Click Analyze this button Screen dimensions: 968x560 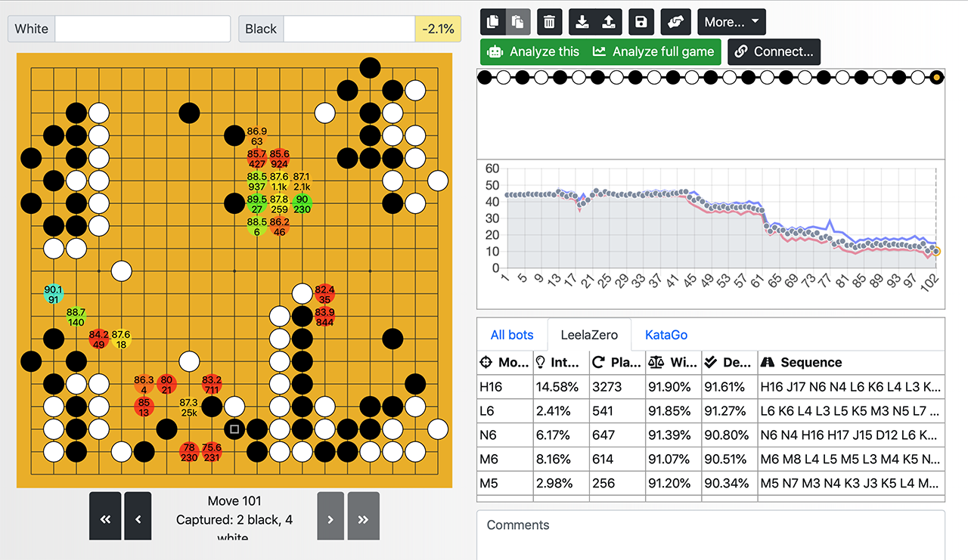(x=534, y=52)
